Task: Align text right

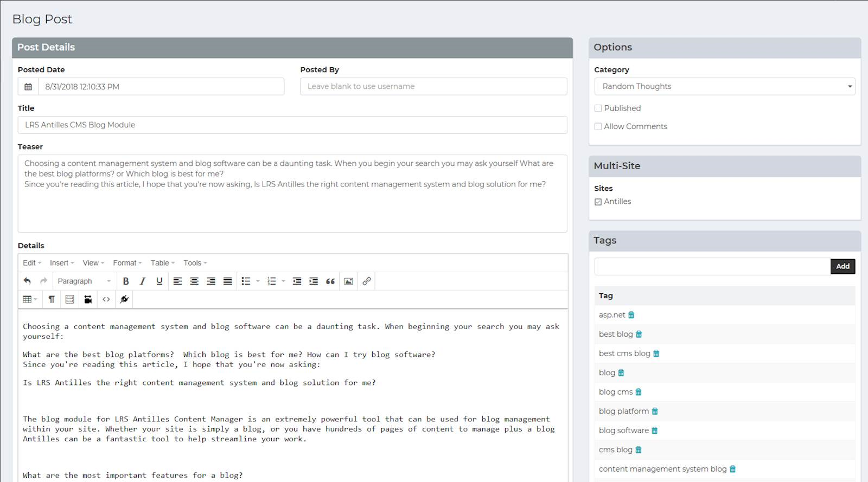Action: coord(211,281)
